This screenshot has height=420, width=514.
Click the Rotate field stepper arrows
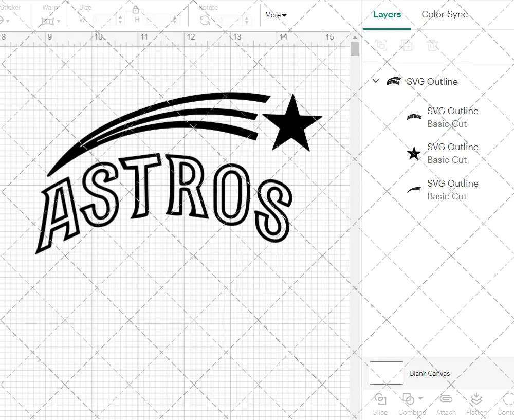(x=247, y=21)
